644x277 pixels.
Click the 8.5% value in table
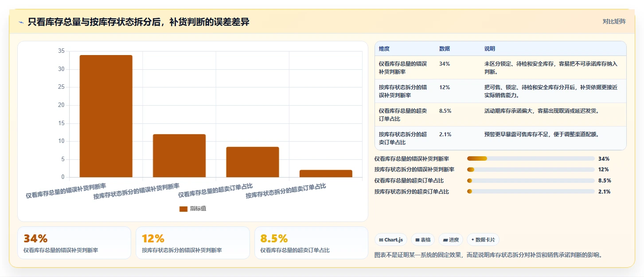click(445, 111)
